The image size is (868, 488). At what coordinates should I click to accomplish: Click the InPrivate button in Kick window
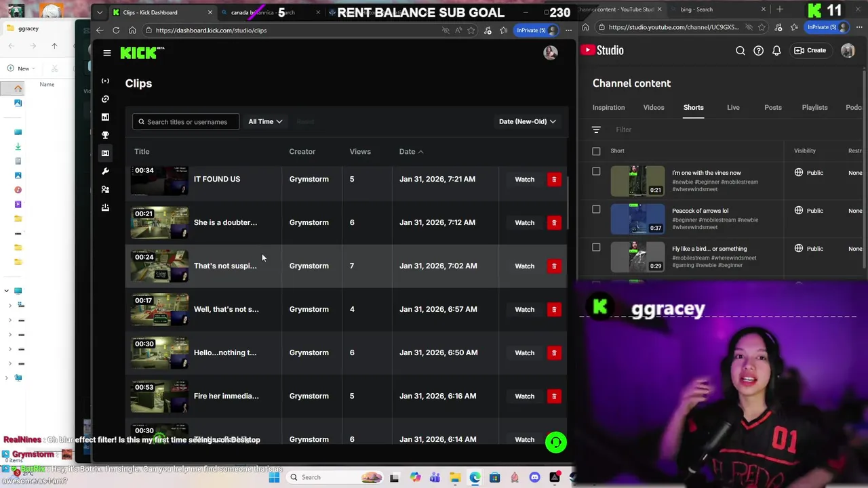536,30
